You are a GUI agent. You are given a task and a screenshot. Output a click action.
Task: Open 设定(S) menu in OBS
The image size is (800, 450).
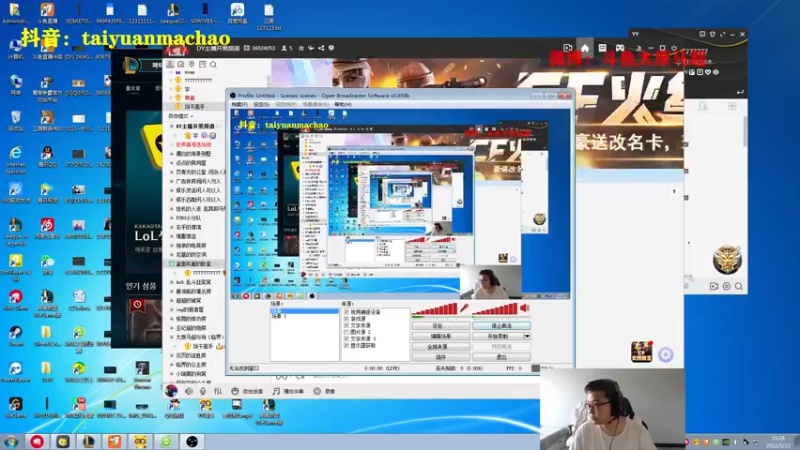261,104
